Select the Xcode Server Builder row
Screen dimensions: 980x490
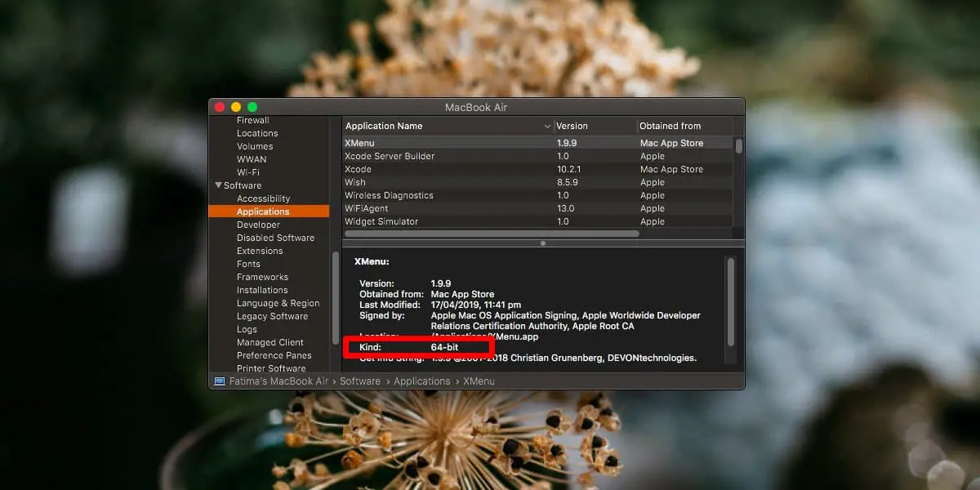pos(537,156)
